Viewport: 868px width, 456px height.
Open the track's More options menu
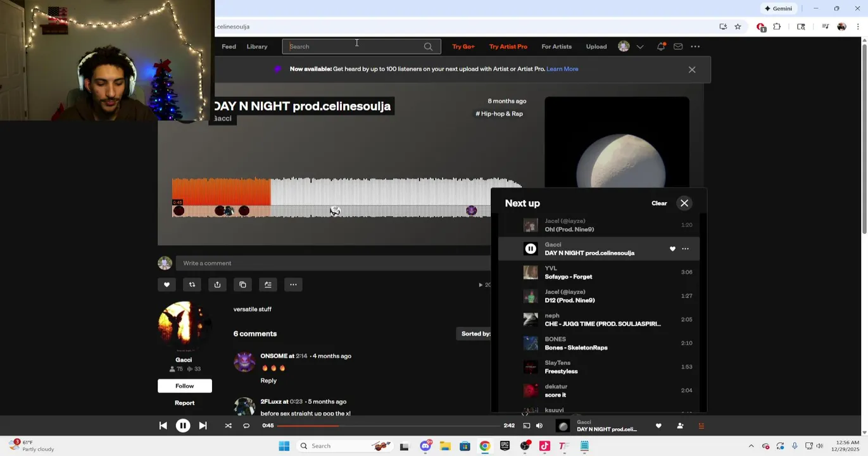tap(293, 284)
